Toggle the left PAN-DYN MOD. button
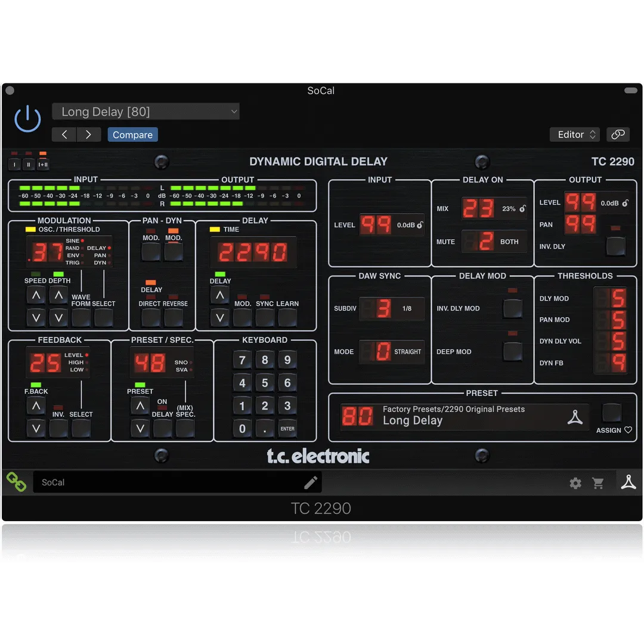644x644 pixels. (151, 252)
